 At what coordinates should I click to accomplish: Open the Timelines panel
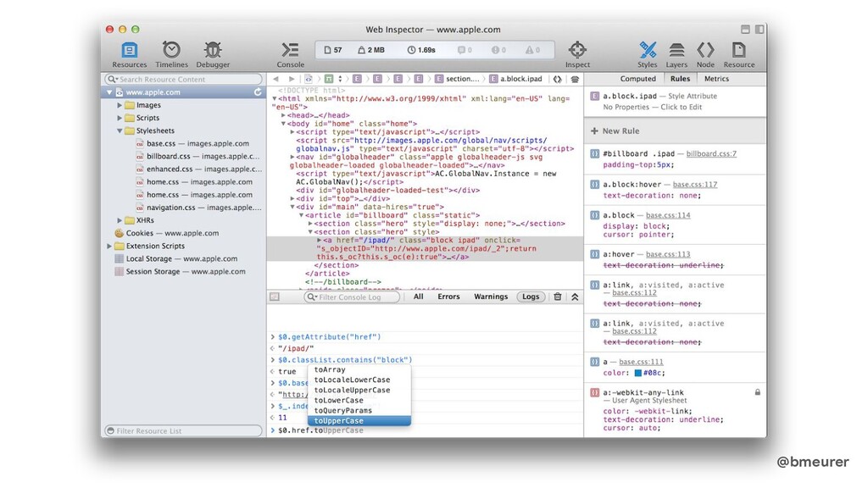point(171,55)
